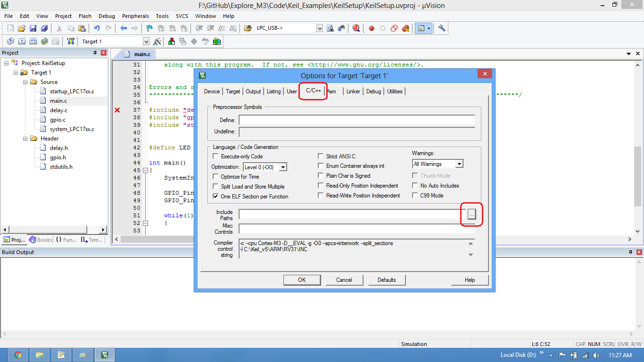
Task: Click the Find icon next to search box
Action: click(330, 28)
